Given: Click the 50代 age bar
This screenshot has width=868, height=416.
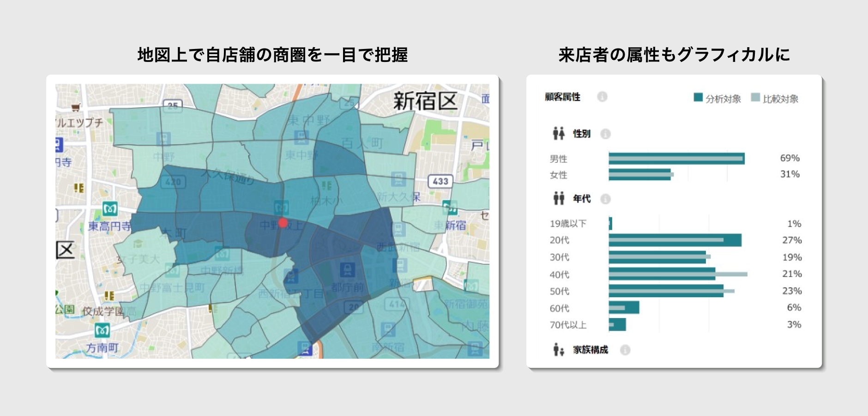Looking at the screenshot, I should 671,291.
